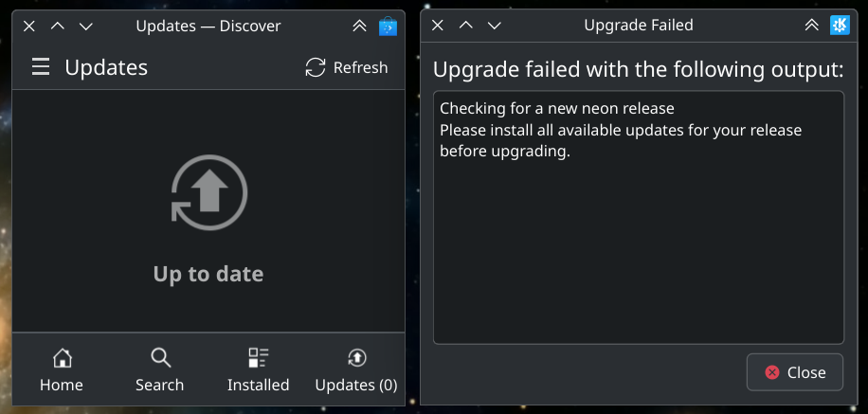Screen dimensions: 868x414
Task: Click the Close button in Upgrade Failed dialog
Action: (795, 372)
